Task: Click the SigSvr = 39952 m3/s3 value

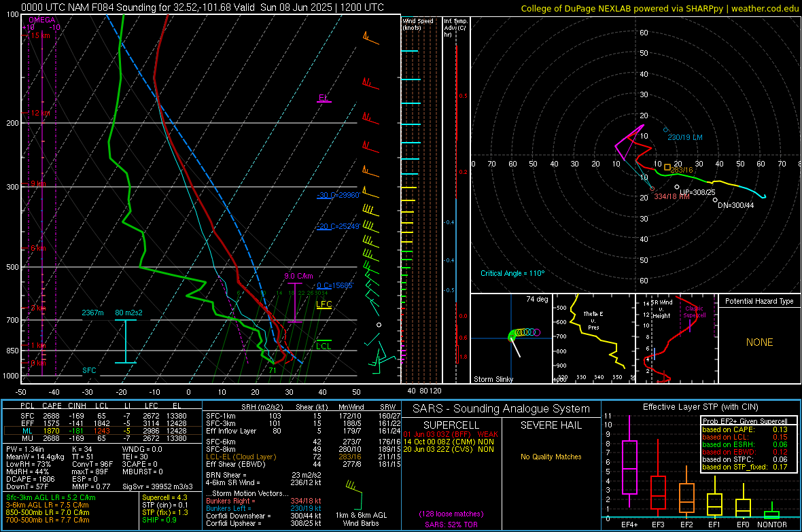Action: [x=158, y=486]
